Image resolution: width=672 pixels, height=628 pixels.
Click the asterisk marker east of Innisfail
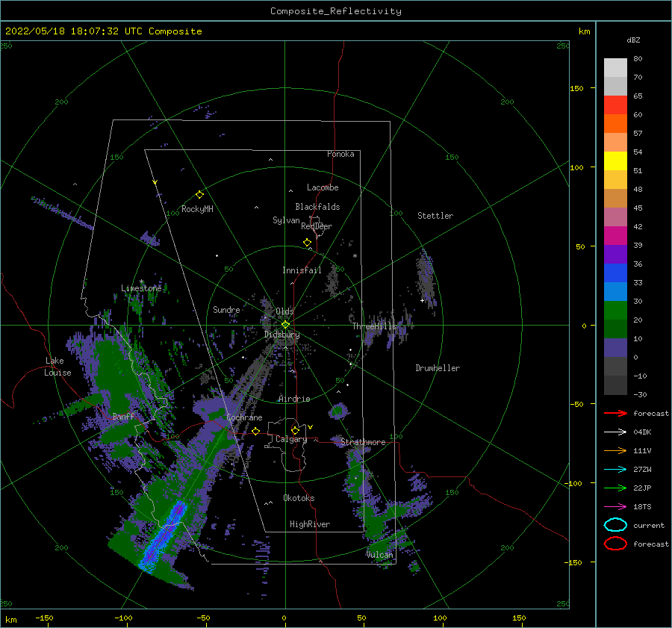point(355,256)
